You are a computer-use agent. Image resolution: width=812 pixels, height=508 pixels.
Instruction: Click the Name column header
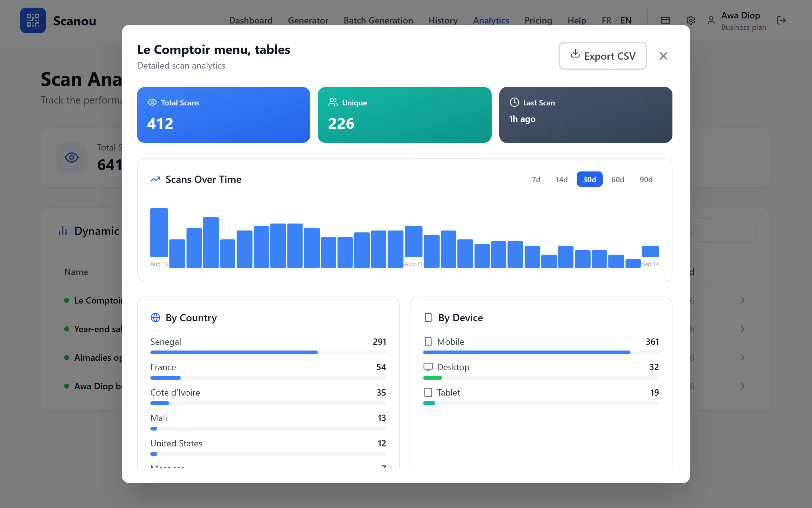[x=76, y=272]
